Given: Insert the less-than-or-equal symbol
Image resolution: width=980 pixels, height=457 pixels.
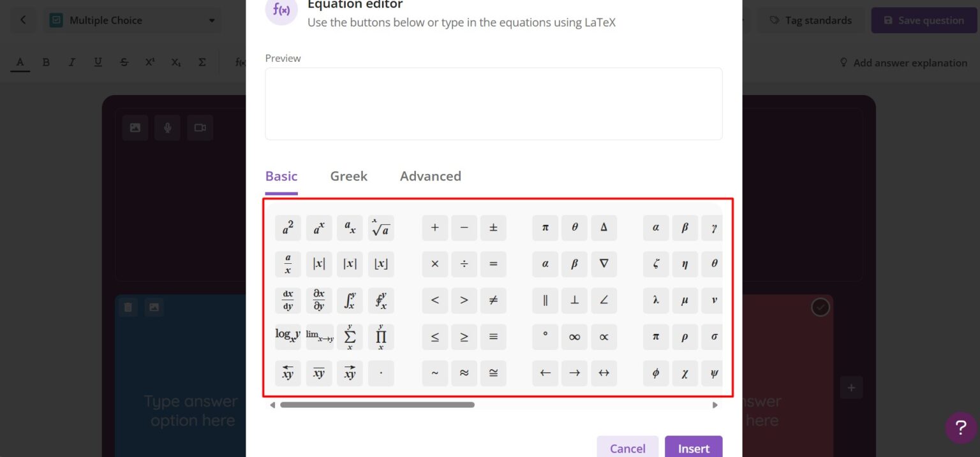Looking at the screenshot, I should [434, 337].
